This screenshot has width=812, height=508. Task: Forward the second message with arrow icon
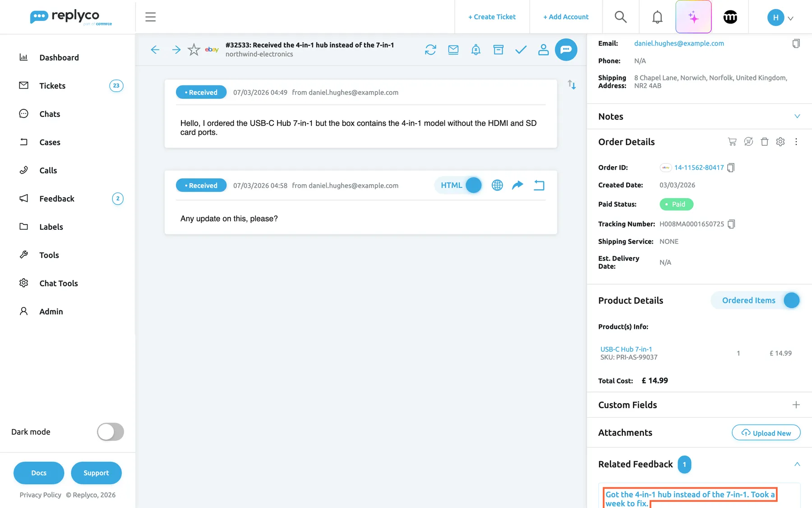pos(517,185)
